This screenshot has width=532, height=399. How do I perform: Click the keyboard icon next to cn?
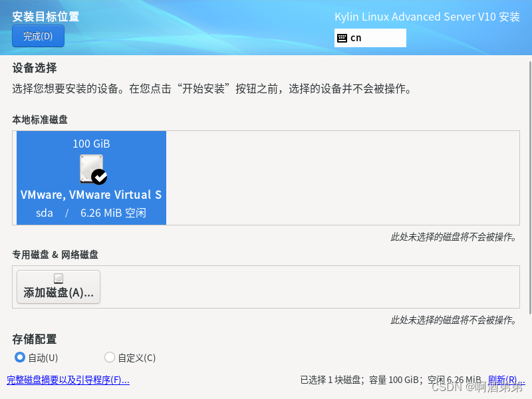click(x=342, y=38)
